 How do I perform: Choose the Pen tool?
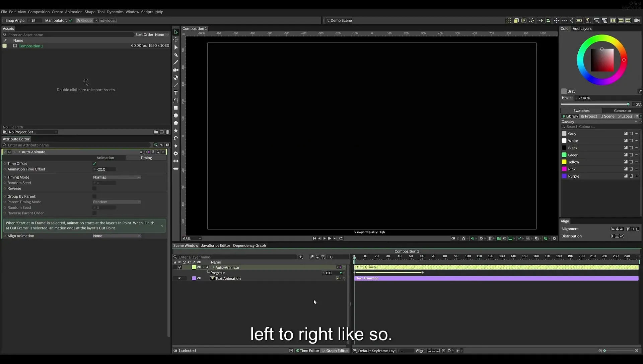tap(175, 55)
